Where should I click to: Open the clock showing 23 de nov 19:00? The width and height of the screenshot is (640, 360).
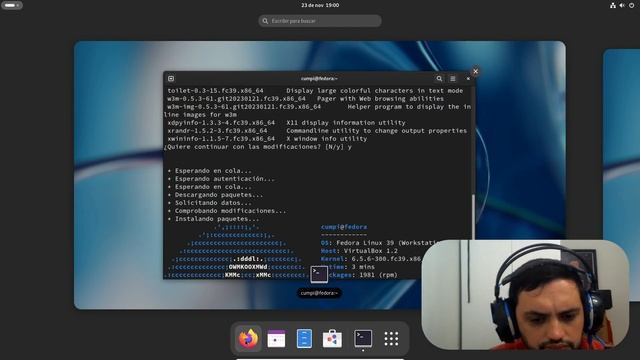point(320,5)
